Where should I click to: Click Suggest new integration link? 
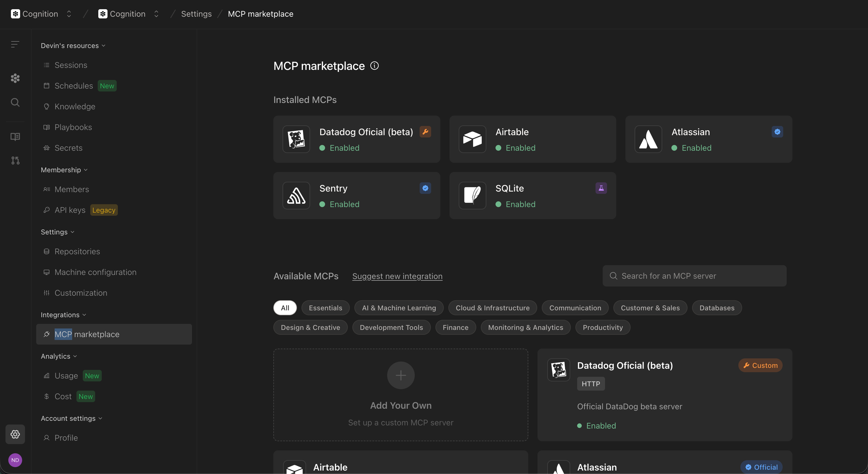[397, 276]
